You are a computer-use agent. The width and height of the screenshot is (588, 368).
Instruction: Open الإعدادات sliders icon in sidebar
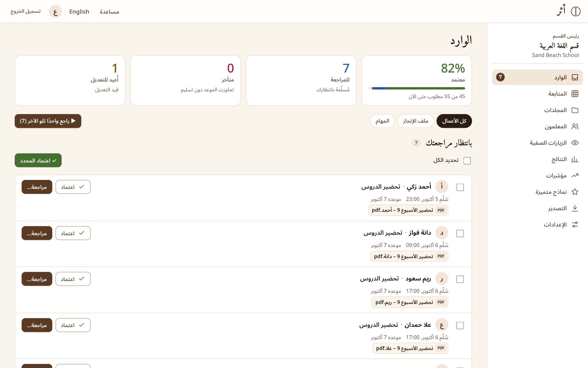point(575,225)
